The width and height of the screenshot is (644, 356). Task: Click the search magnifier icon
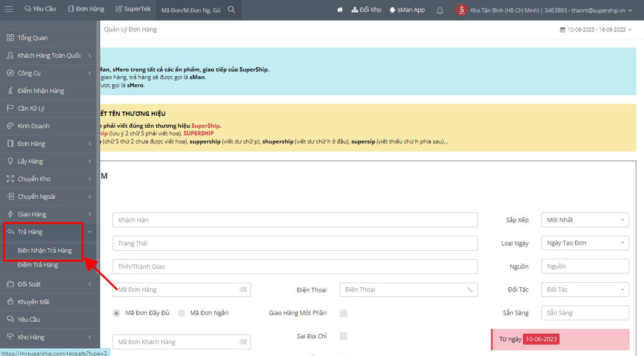[x=231, y=10]
